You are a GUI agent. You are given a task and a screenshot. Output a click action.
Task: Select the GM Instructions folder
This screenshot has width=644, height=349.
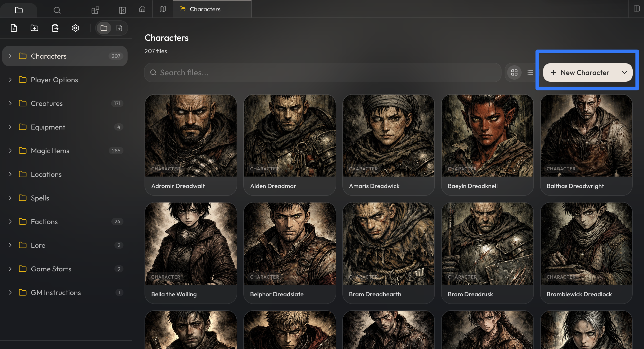(x=65, y=292)
